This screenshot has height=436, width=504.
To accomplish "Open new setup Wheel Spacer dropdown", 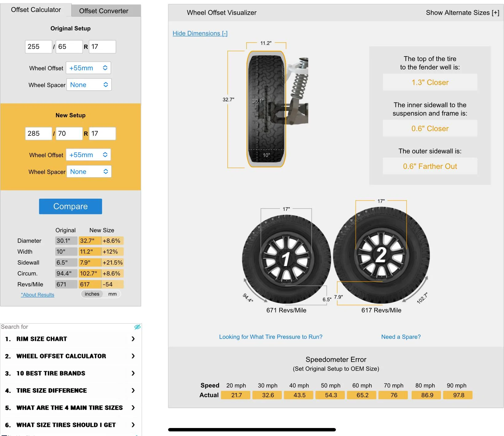I will click(x=89, y=172).
